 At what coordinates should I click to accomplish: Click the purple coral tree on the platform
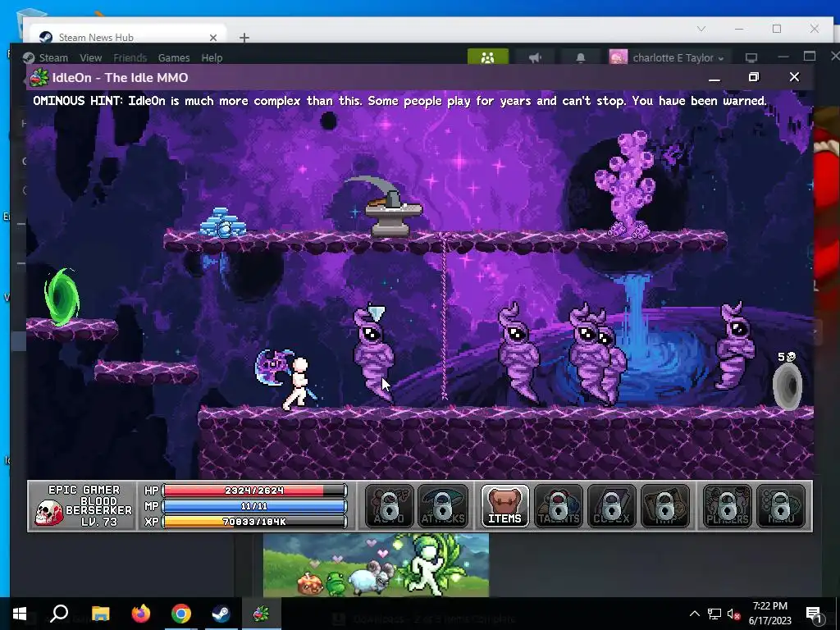pyautogui.click(x=627, y=185)
